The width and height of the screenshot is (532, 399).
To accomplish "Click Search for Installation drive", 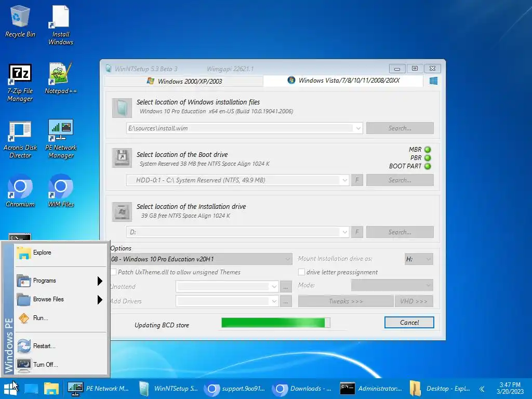I will [400, 232].
